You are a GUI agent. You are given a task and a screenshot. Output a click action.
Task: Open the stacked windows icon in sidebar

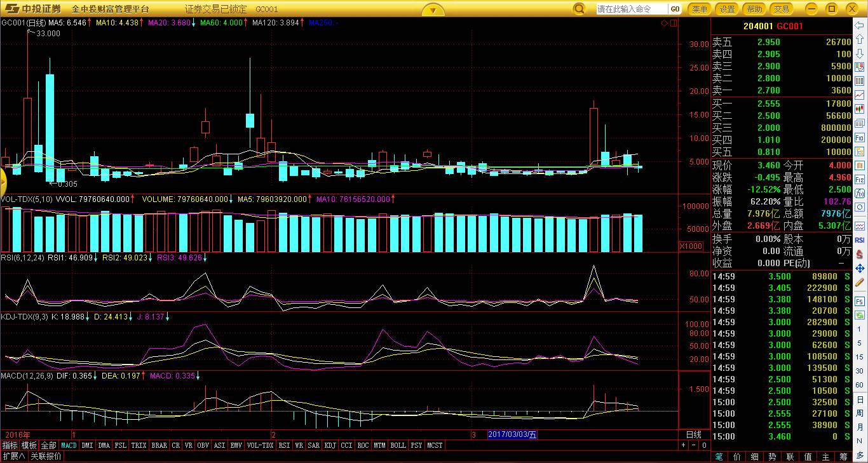(860, 123)
